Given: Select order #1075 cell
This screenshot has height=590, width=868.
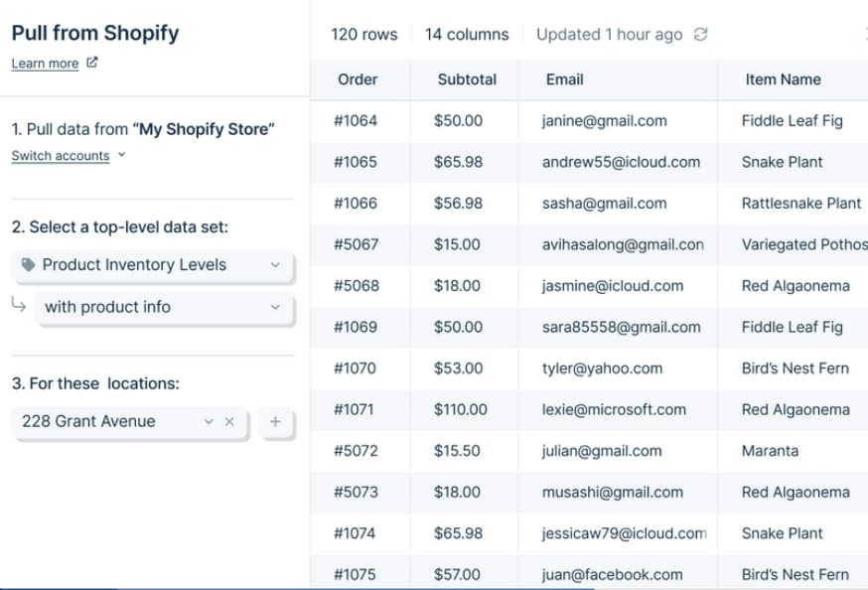Looking at the screenshot, I should point(356,574).
